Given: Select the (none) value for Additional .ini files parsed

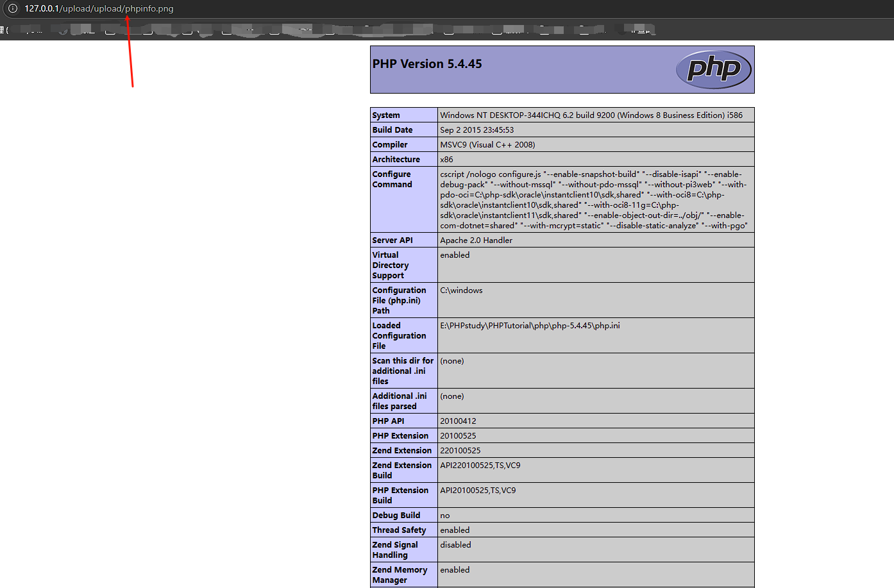Looking at the screenshot, I should 452,396.
